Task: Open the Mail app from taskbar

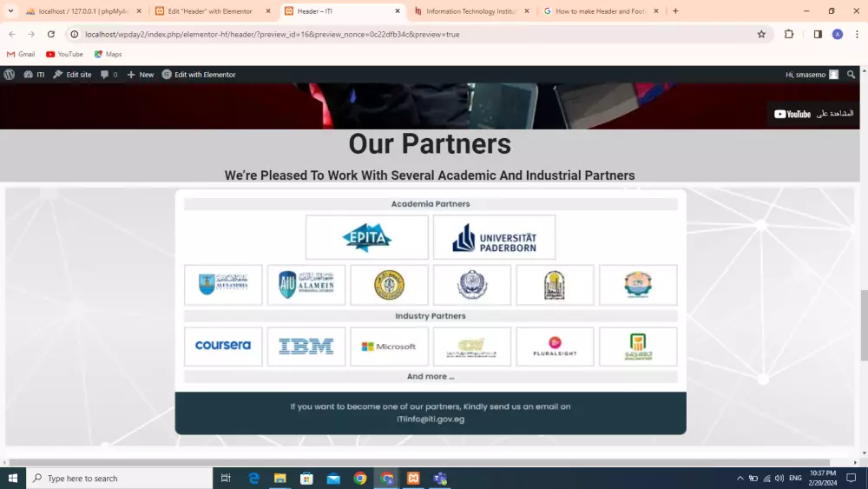Action: [x=333, y=478]
